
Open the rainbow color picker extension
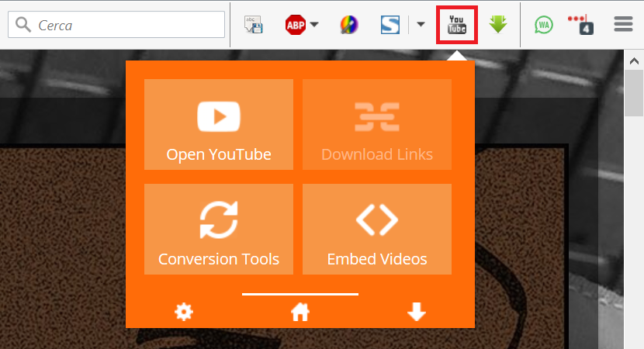pyautogui.click(x=349, y=25)
